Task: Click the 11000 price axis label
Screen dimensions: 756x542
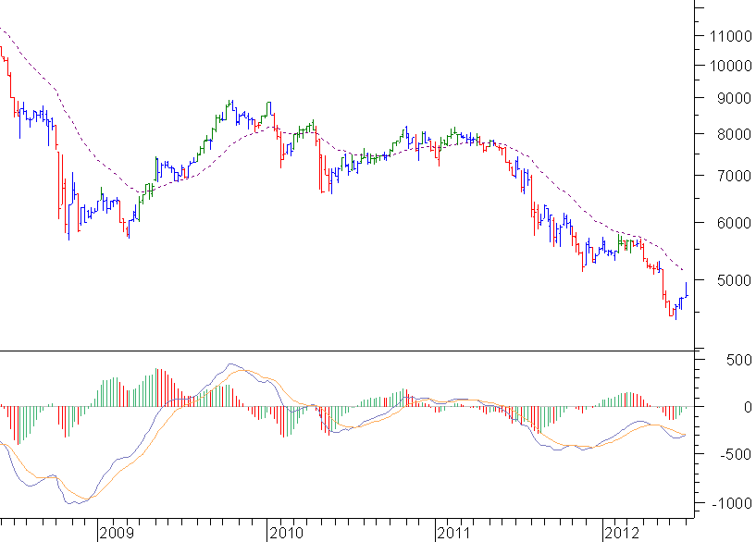Action: coord(730,36)
